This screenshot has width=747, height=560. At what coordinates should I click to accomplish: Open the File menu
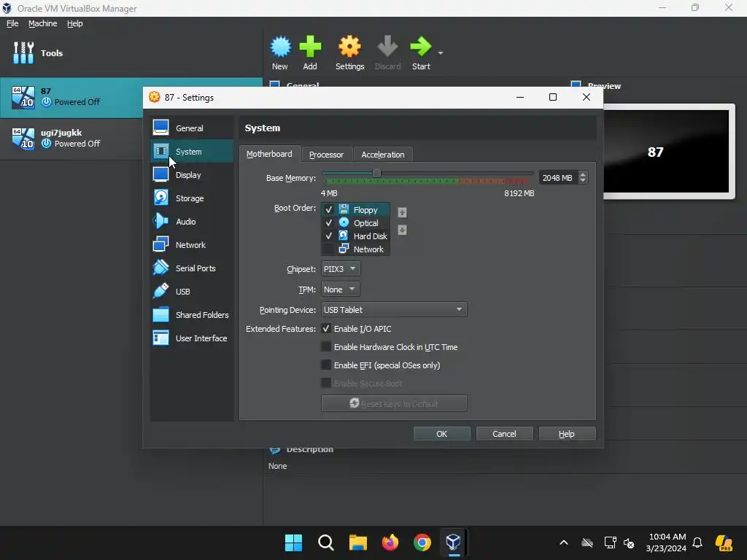pyautogui.click(x=12, y=23)
